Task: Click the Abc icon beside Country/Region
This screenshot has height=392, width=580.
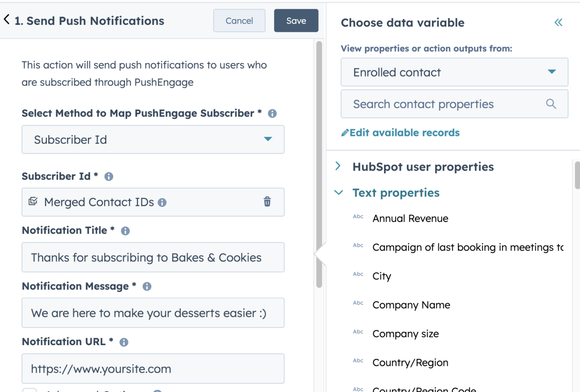Action: point(358,361)
